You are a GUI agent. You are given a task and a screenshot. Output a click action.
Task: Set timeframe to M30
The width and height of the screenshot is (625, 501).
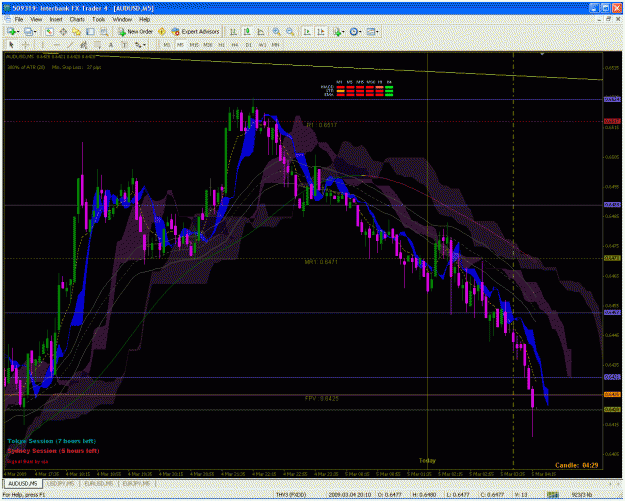[208, 45]
